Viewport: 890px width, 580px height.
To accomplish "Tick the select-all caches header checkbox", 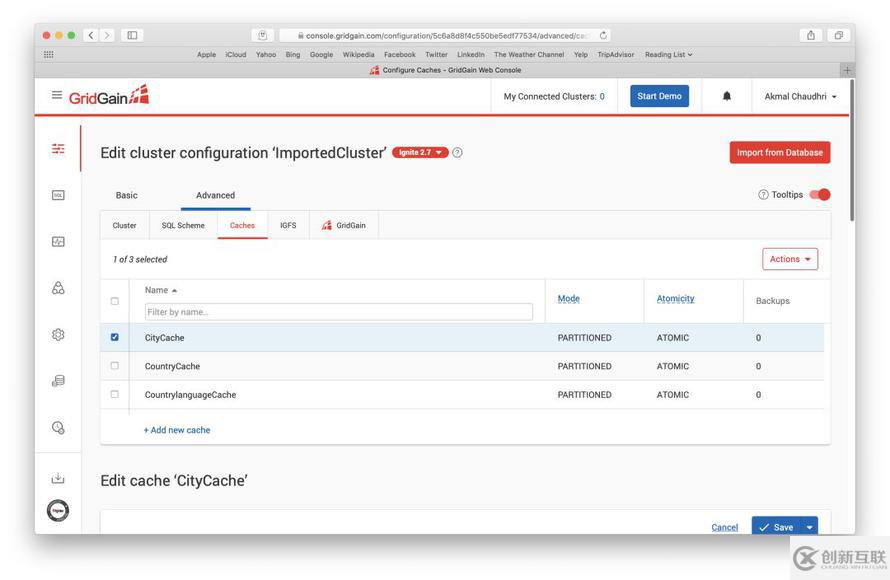I will pos(115,301).
